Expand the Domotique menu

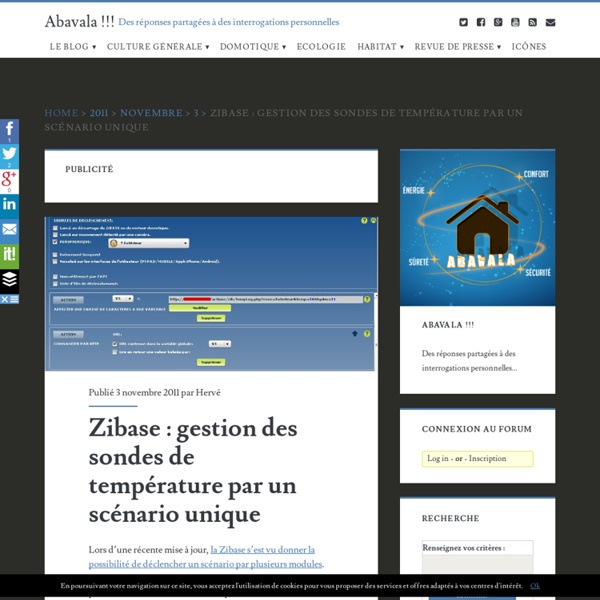(x=253, y=47)
